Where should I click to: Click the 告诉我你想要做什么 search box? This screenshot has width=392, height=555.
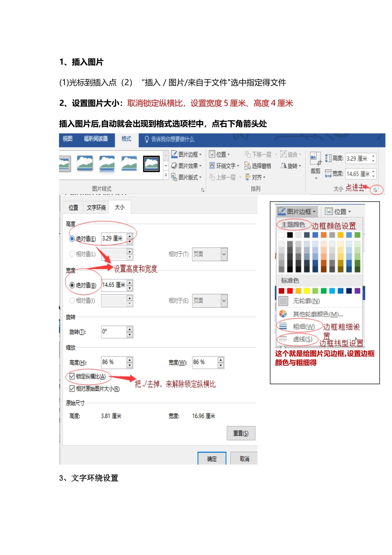[169, 140]
